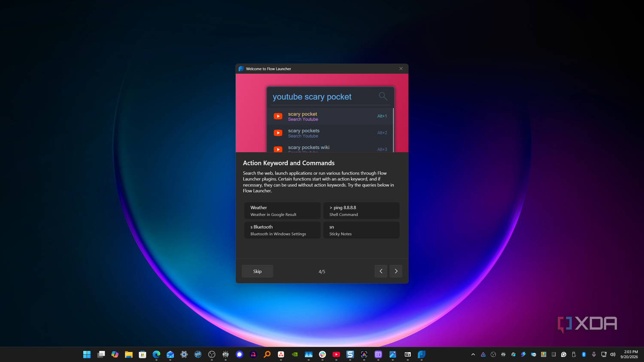Viewport: 644px width, 362px height.
Task: Open Task View from the taskbar
Action: click(x=101, y=354)
